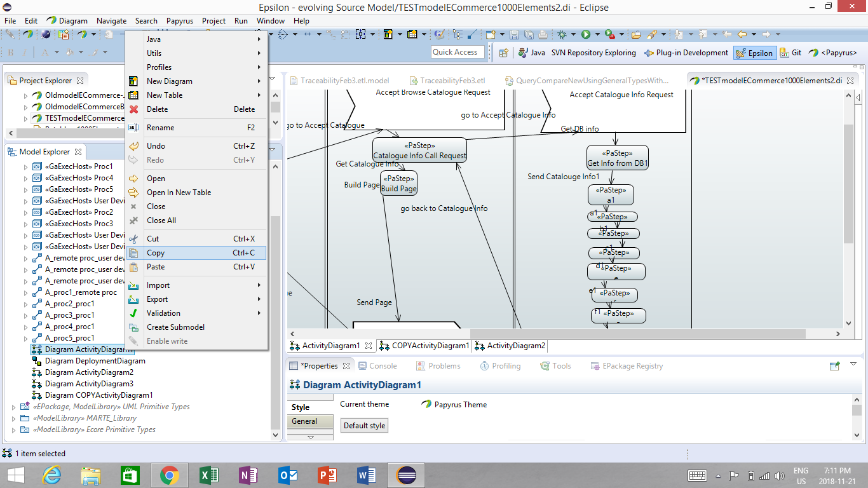Click the Open Type folder icon
The height and width of the screenshot is (488, 868).
pyautogui.click(x=636, y=34)
